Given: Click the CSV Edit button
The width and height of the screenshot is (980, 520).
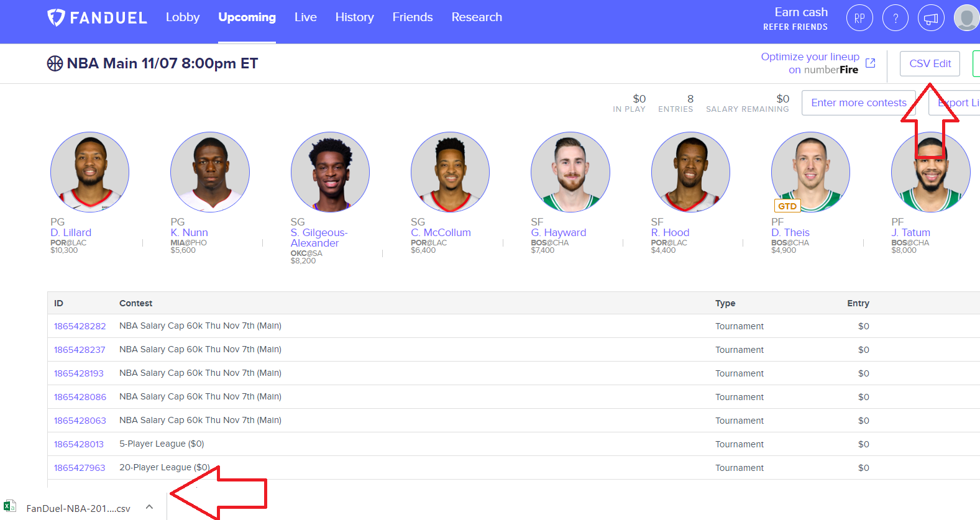Looking at the screenshot, I should [930, 63].
